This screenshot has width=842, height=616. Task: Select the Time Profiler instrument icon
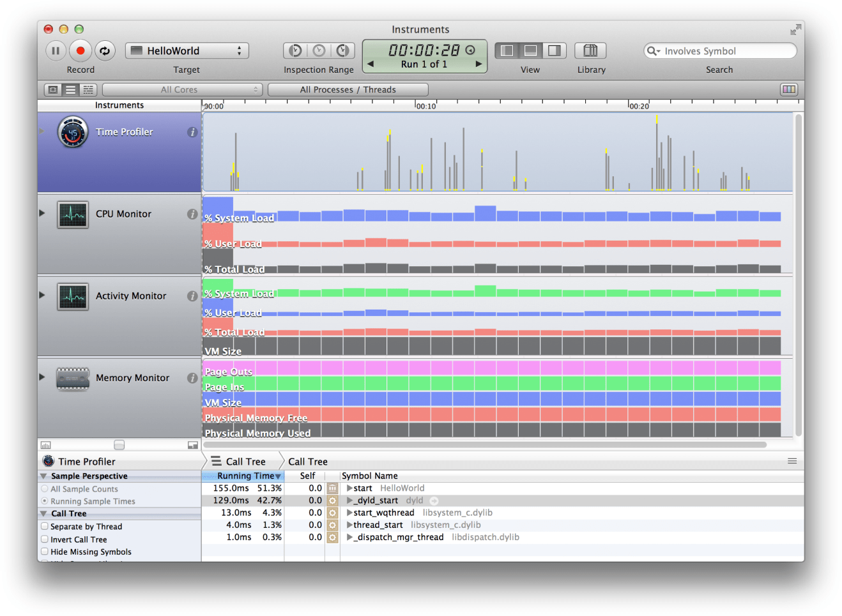[x=72, y=132]
